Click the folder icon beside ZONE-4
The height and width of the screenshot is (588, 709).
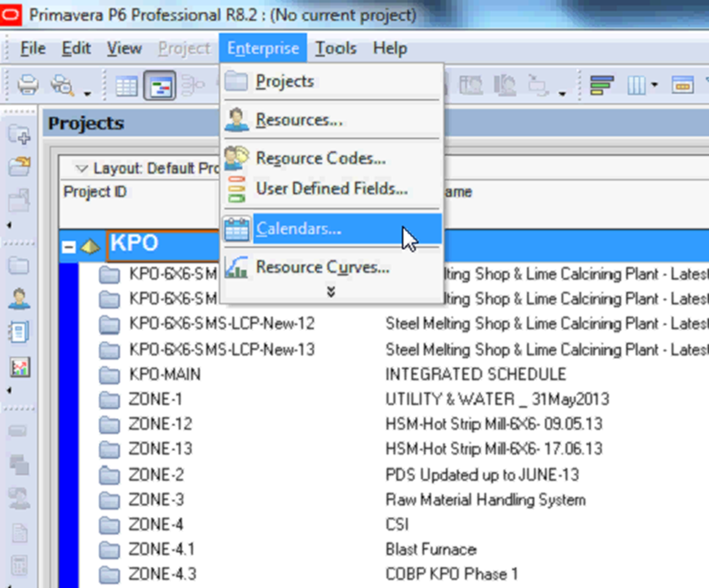(109, 525)
